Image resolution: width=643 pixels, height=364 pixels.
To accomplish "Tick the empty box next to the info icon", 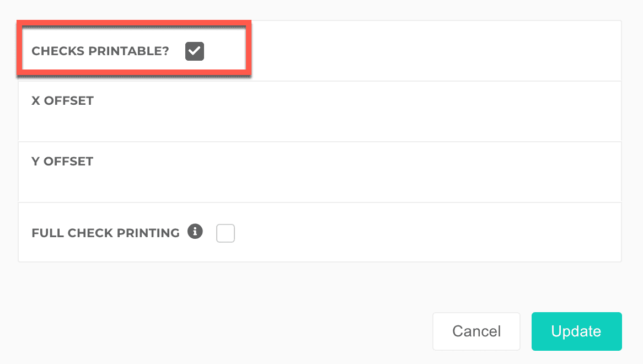I will click(x=226, y=233).
